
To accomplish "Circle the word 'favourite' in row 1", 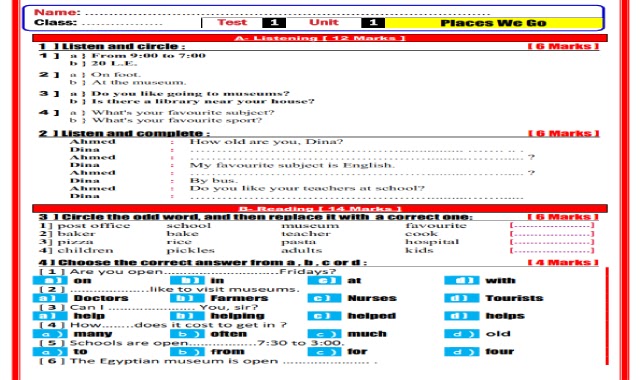I will 436,226.
